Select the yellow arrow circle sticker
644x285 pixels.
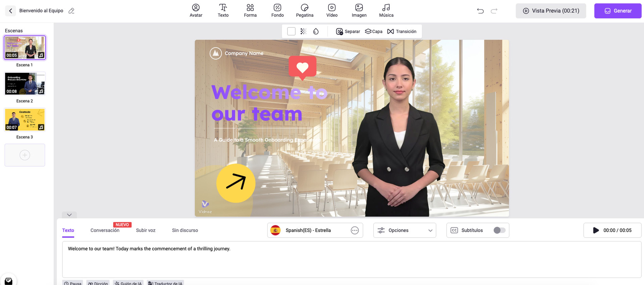[236, 183]
